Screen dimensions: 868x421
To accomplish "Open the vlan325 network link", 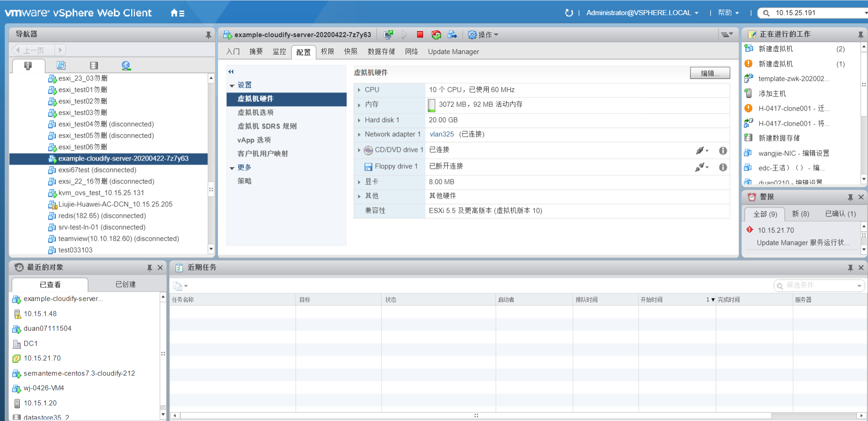I will [442, 134].
